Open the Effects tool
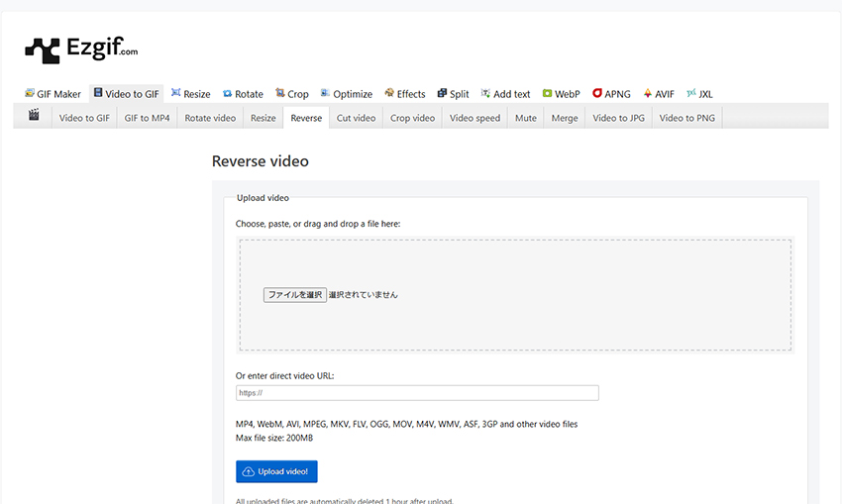The image size is (842, 504). click(x=404, y=94)
